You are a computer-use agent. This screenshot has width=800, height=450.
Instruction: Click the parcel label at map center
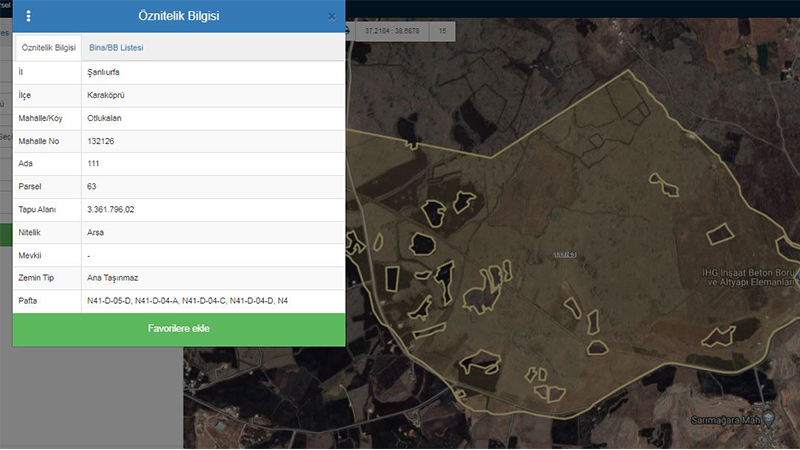pos(565,255)
